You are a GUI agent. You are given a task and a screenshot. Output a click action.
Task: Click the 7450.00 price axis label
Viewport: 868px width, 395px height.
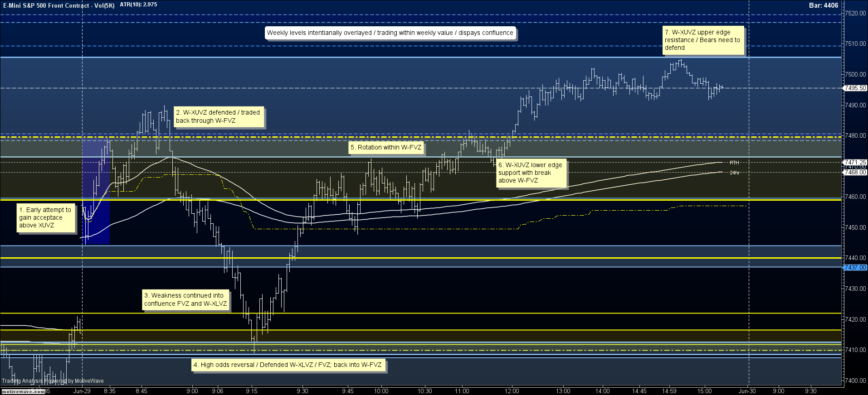[x=855, y=228]
